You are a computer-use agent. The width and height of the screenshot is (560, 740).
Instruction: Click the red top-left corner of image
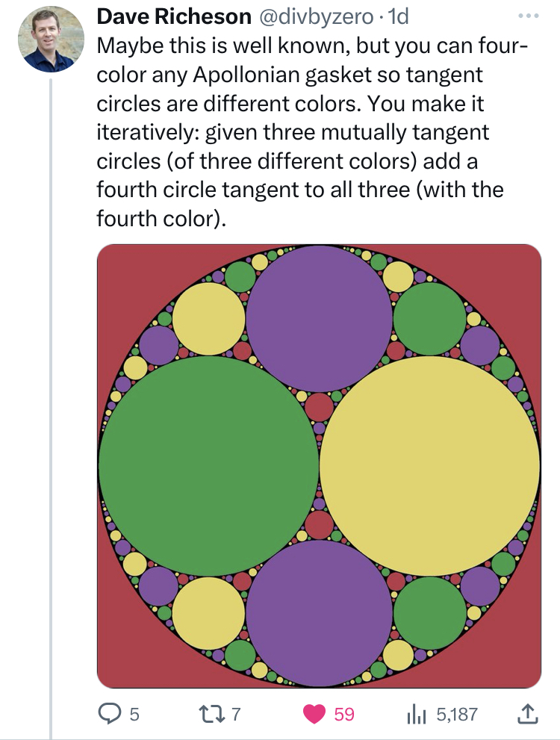119,267
